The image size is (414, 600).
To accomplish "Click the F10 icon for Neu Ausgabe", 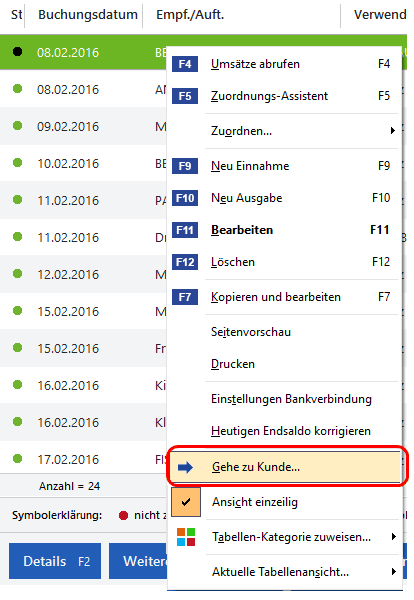I will [x=185, y=198].
